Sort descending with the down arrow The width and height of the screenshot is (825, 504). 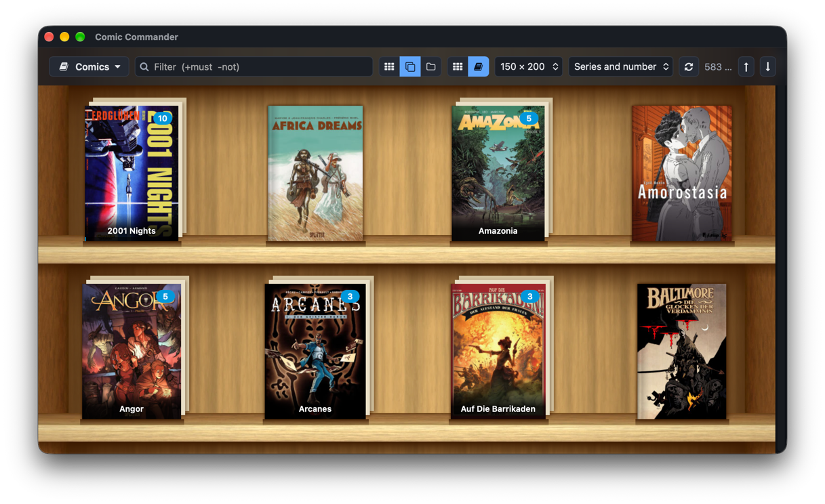point(768,66)
